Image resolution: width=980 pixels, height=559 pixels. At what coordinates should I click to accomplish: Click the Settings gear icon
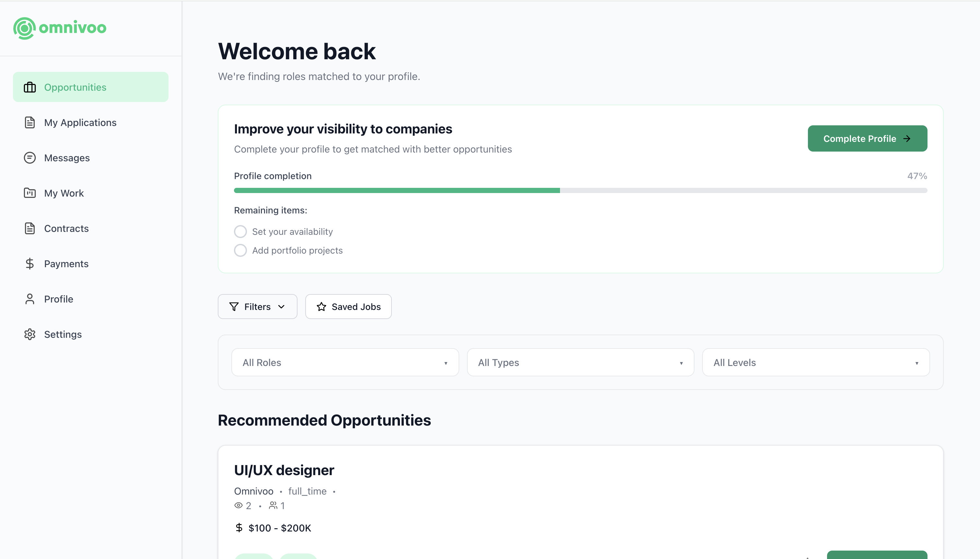[29, 335]
